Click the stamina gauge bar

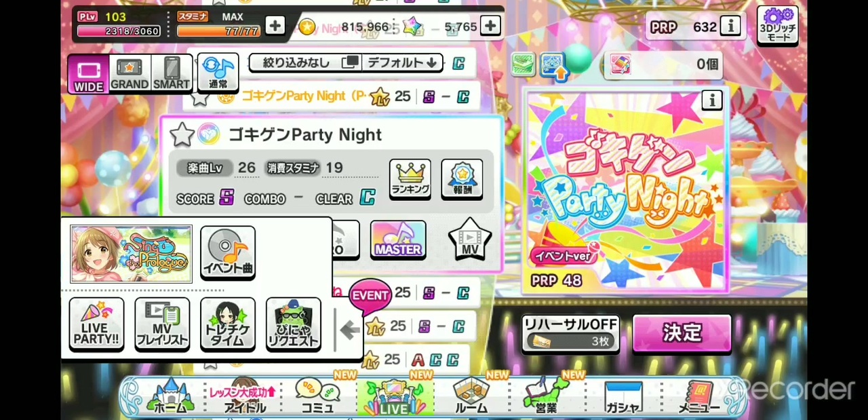(218, 31)
